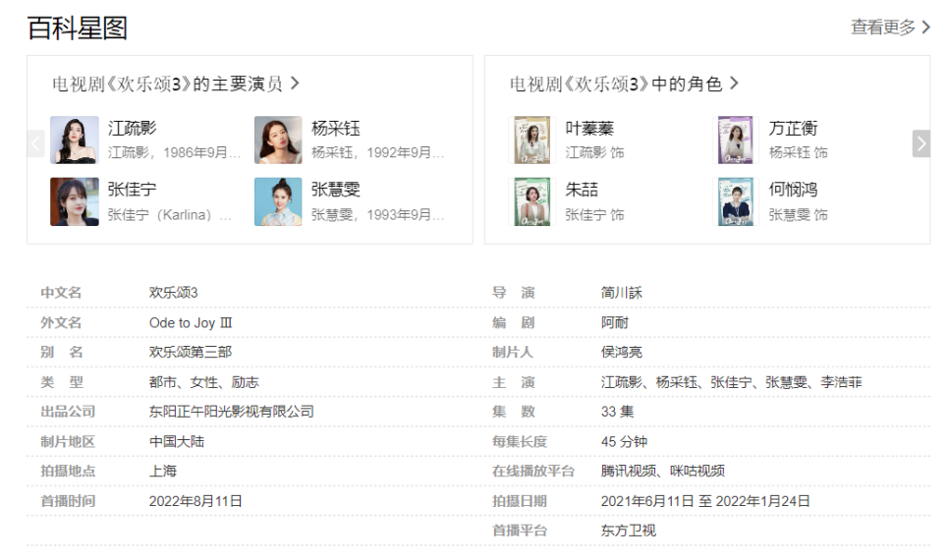This screenshot has height=560, width=949.
Task: Click the 欢乐颂第三部 alias value
Action: pyautogui.click(x=190, y=352)
